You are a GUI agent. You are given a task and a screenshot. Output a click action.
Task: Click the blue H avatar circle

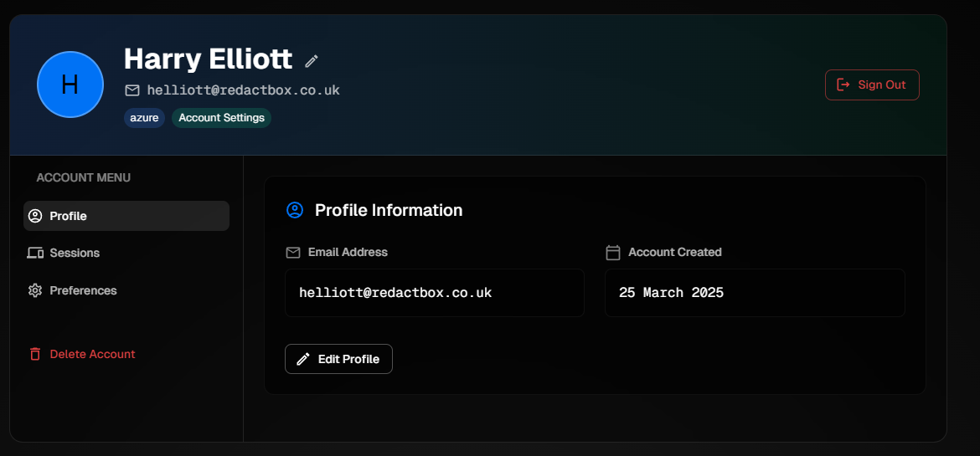[70, 85]
